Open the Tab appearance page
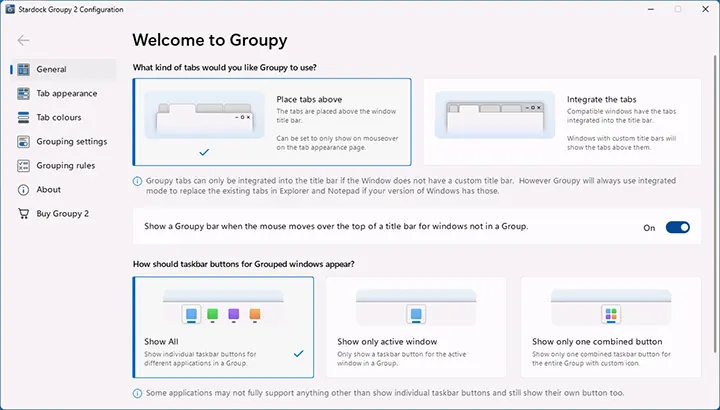This screenshot has height=410, width=720. click(x=63, y=93)
